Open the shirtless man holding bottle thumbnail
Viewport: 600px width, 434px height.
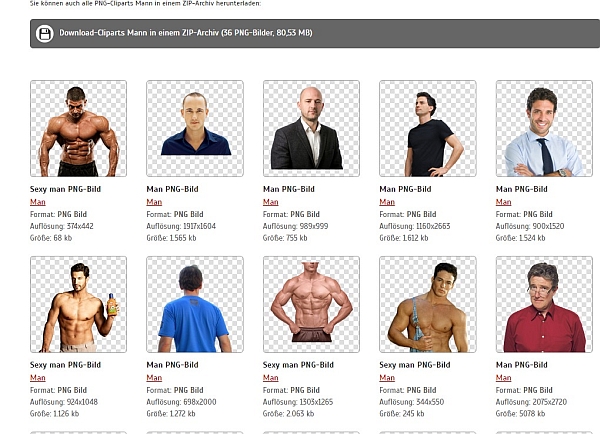(78, 304)
